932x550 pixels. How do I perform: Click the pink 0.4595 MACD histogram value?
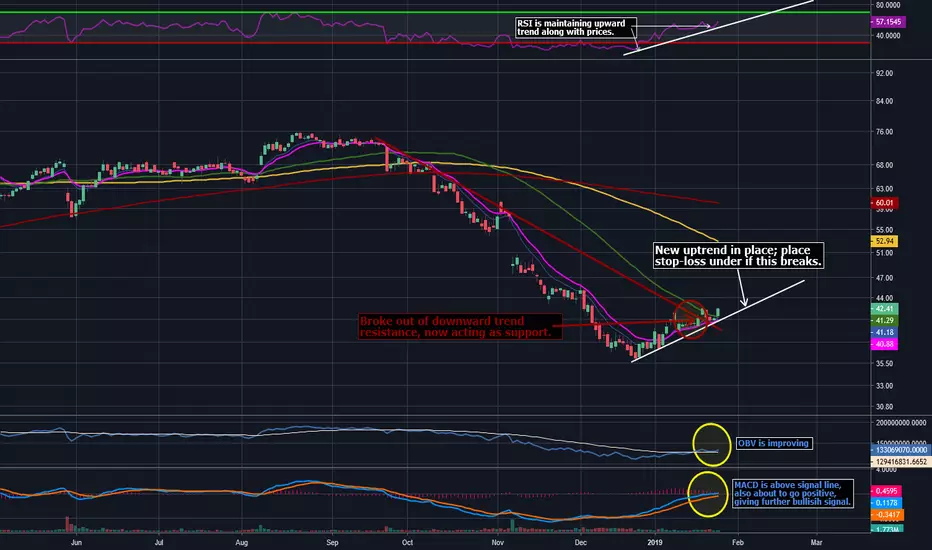click(886, 491)
